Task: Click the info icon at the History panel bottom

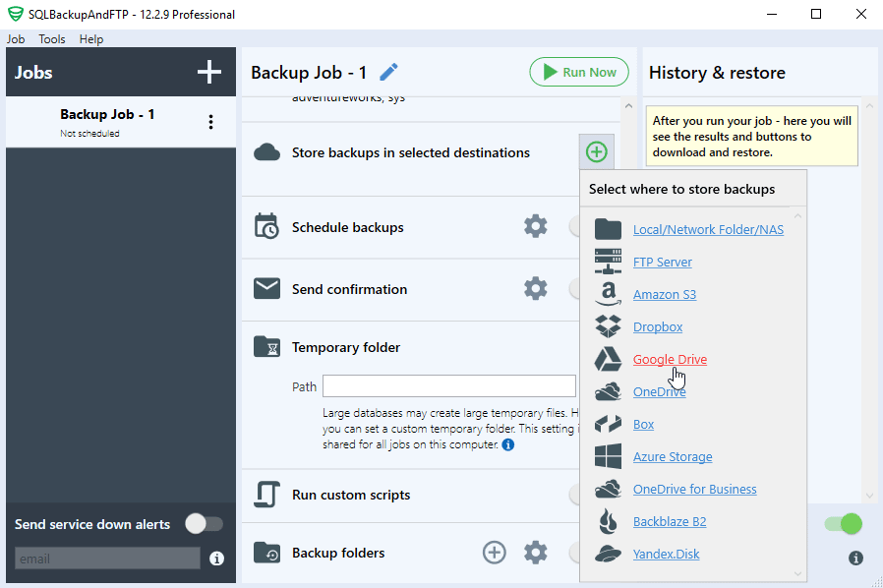Action: 855,559
